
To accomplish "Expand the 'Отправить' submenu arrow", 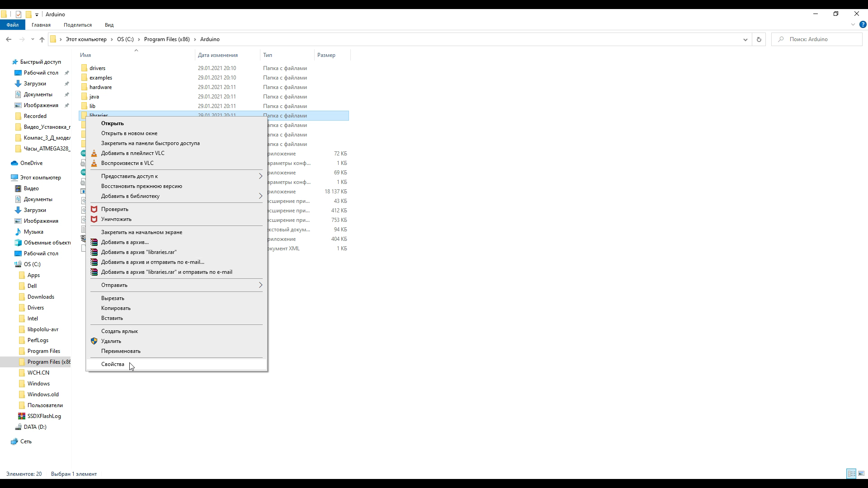I will coord(260,285).
